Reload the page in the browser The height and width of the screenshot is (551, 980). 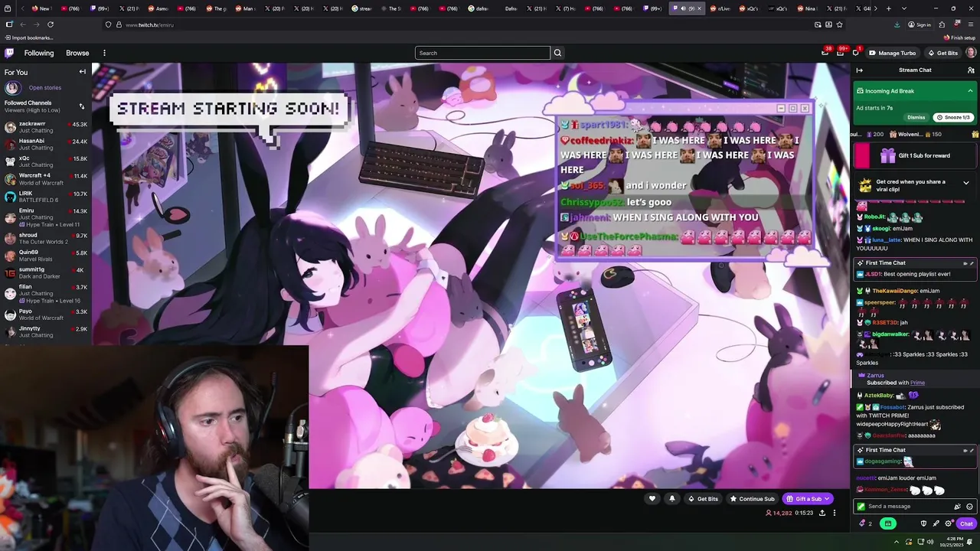pyautogui.click(x=51, y=24)
